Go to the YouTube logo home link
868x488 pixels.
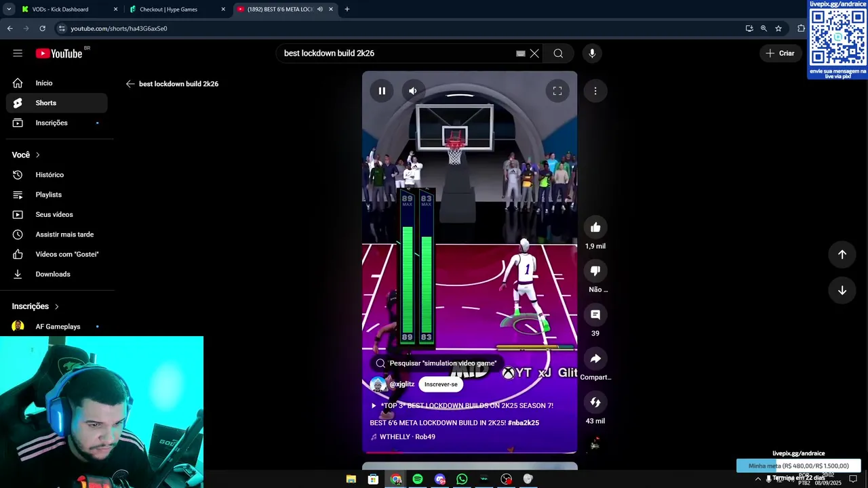[60, 54]
